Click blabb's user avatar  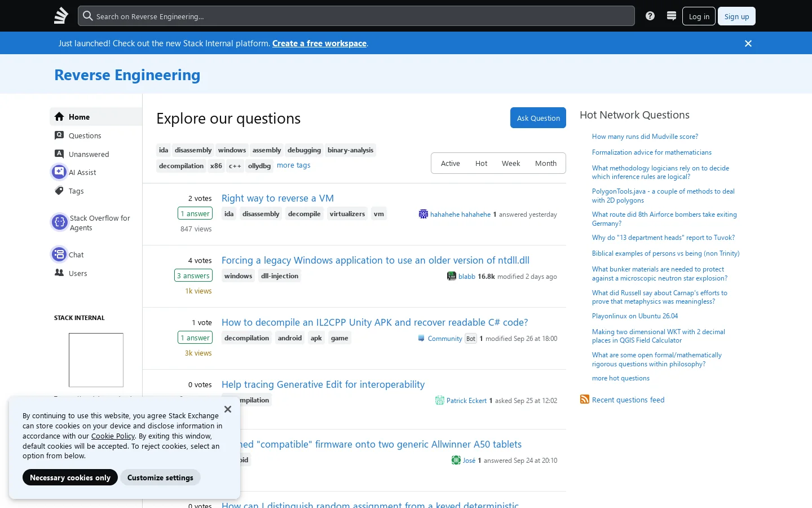[x=452, y=276]
